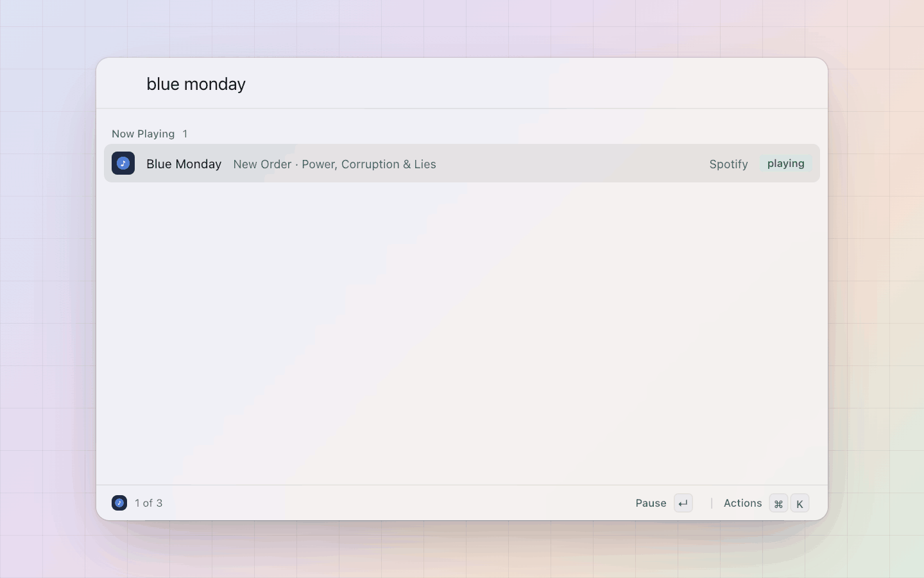
Task: Focus the search field containing "blue monday"
Action: (x=462, y=84)
